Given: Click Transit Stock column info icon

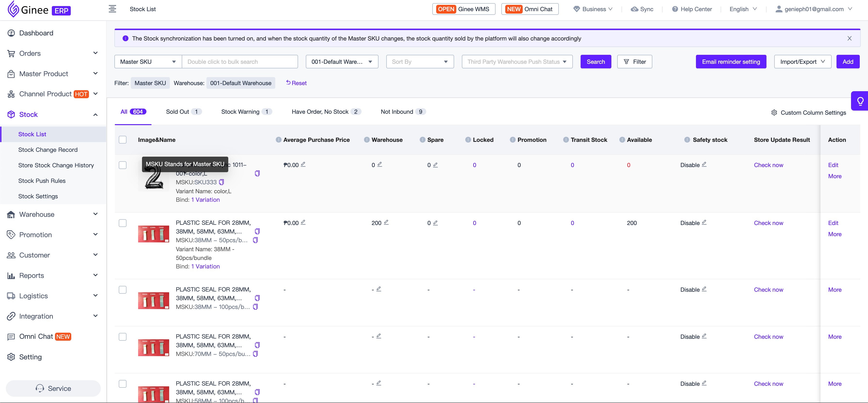Looking at the screenshot, I should point(566,140).
